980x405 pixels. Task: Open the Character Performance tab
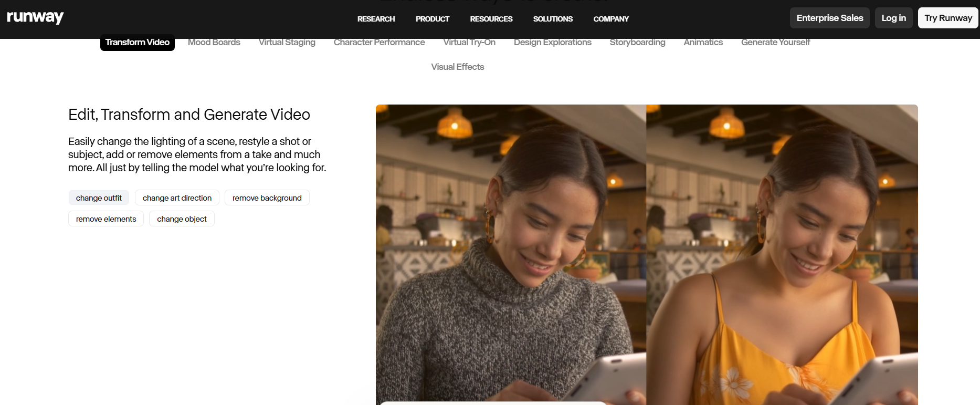point(379,43)
